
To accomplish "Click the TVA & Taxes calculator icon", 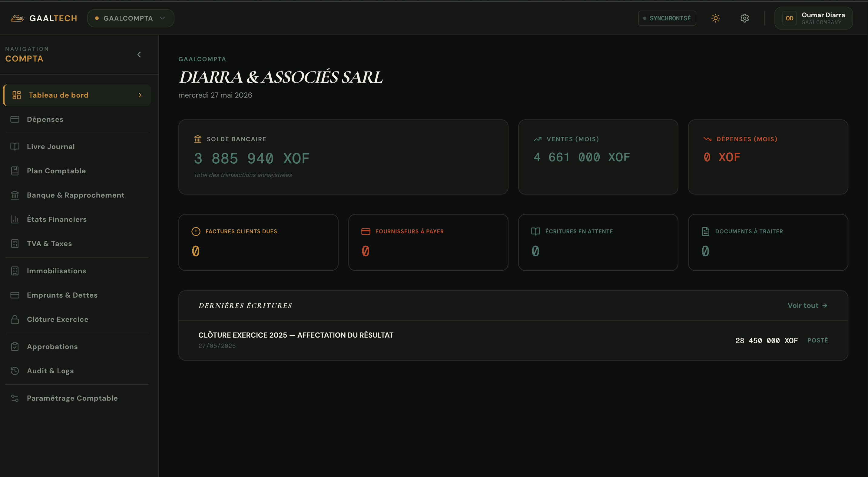I will point(15,244).
